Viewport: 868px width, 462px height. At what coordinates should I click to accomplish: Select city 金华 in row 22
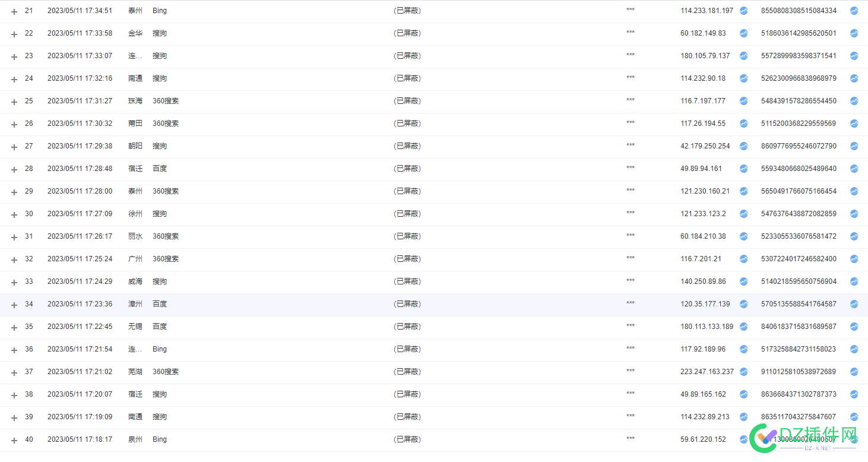tap(135, 33)
